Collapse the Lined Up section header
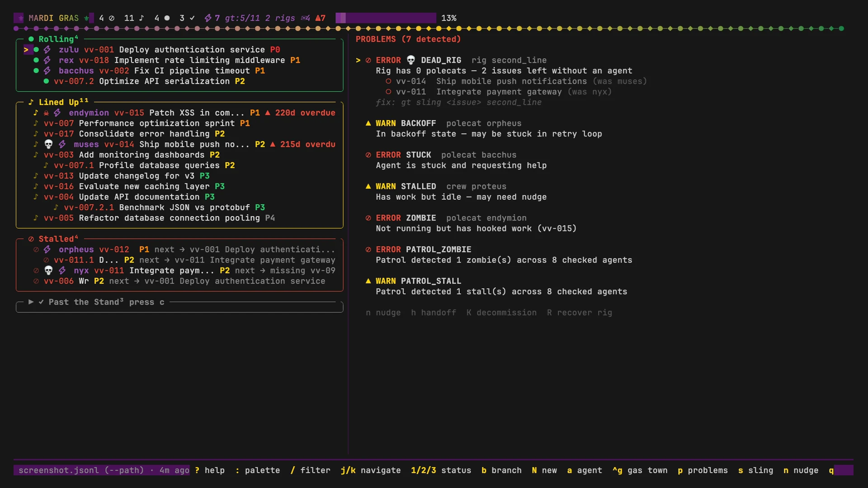 pyautogui.click(x=58, y=102)
